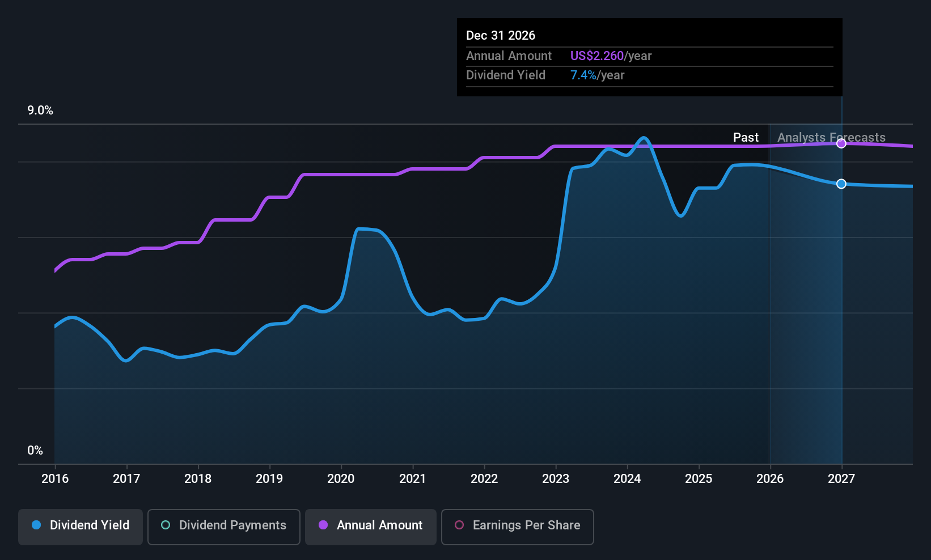
Task: Click the teal Dividend Payments circle icon
Action: click(x=166, y=525)
